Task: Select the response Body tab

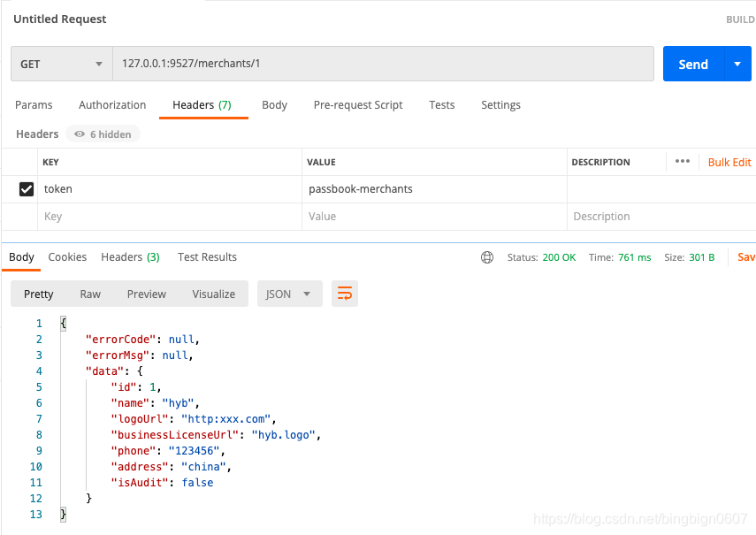Action: pyautogui.click(x=22, y=257)
